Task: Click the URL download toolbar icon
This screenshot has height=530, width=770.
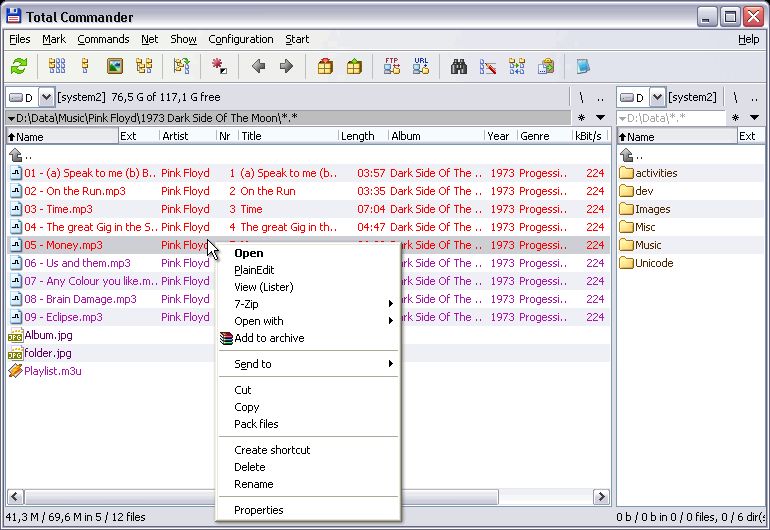Action: click(x=421, y=67)
